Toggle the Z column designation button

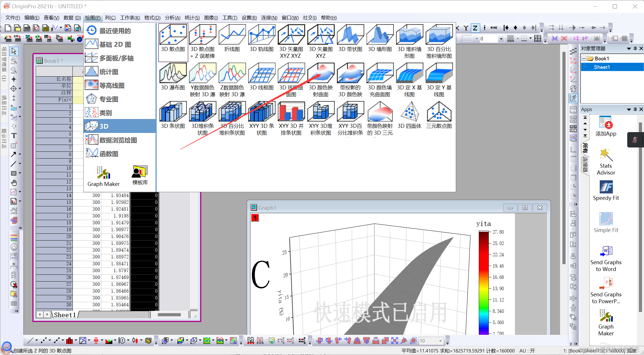475,28
